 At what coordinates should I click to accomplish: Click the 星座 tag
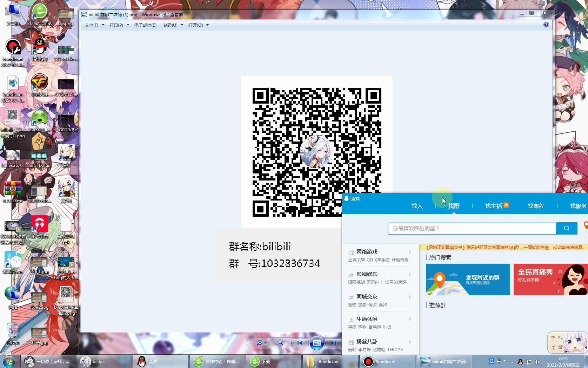tap(352, 327)
